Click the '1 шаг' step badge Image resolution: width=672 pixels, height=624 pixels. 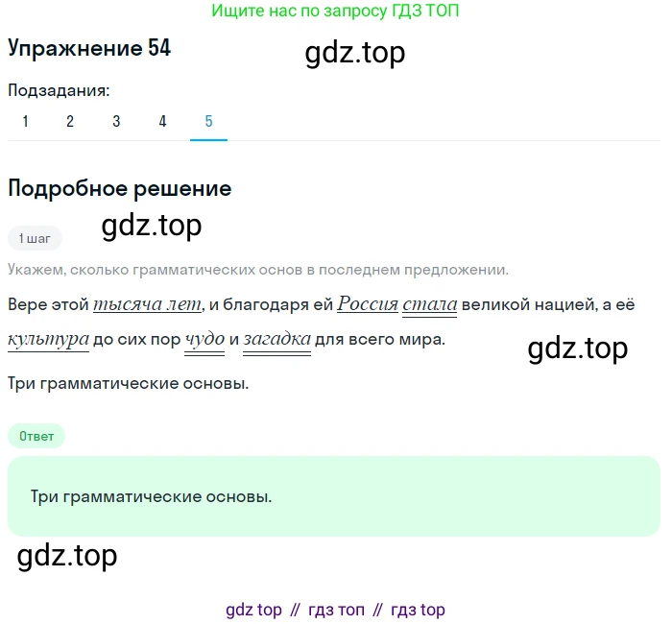click(x=35, y=238)
